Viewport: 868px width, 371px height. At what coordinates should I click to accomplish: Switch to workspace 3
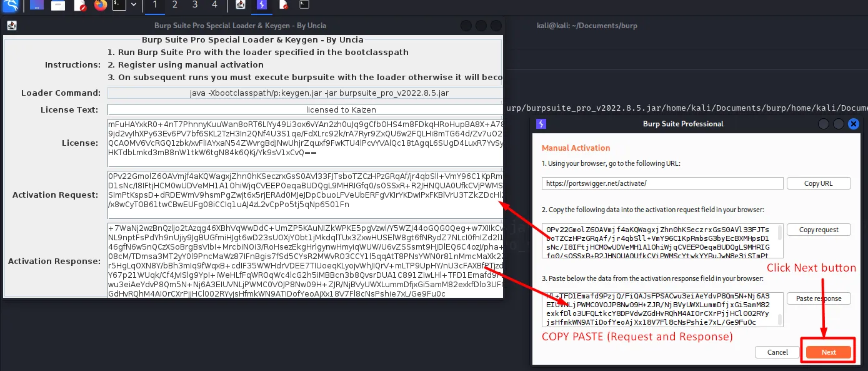(195, 5)
